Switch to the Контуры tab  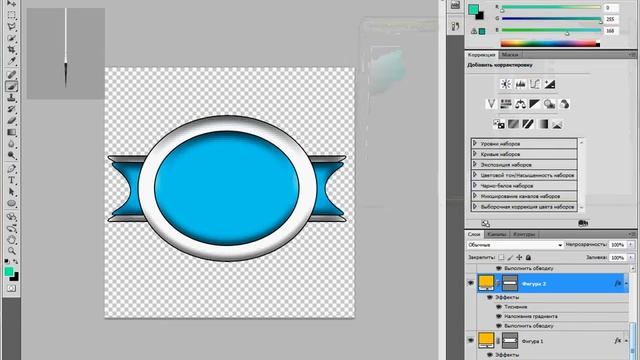point(524,234)
